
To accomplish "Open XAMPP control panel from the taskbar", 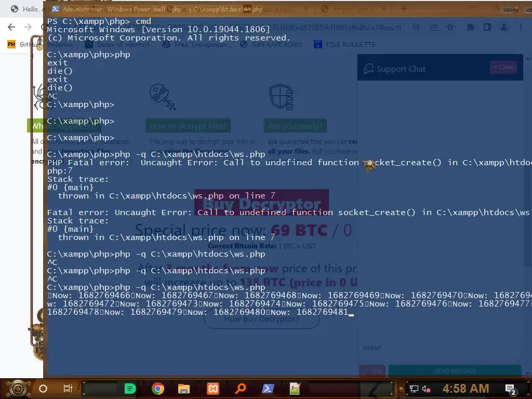I will coord(213,389).
